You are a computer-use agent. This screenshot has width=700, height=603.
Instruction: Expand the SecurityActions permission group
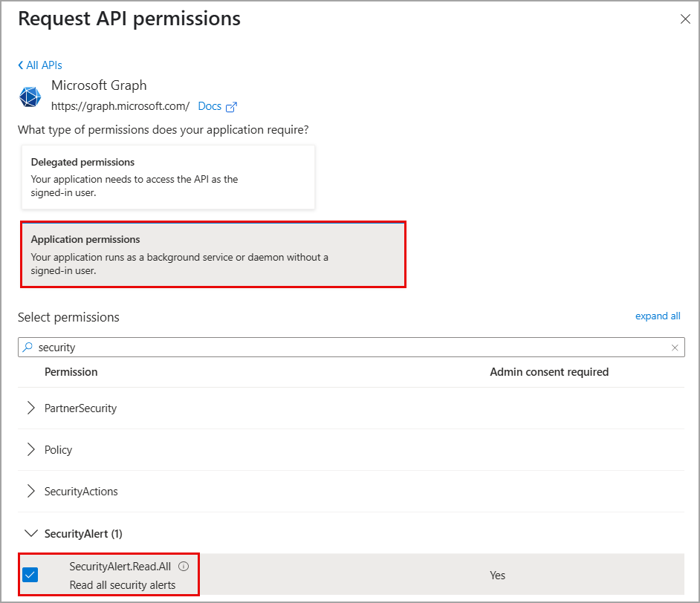pyautogui.click(x=31, y=492)
